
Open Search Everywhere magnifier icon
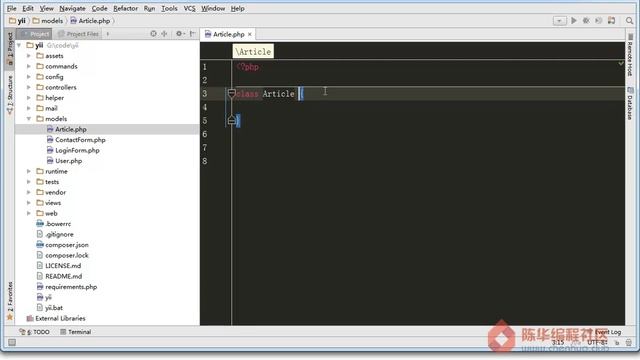(629, 20)
